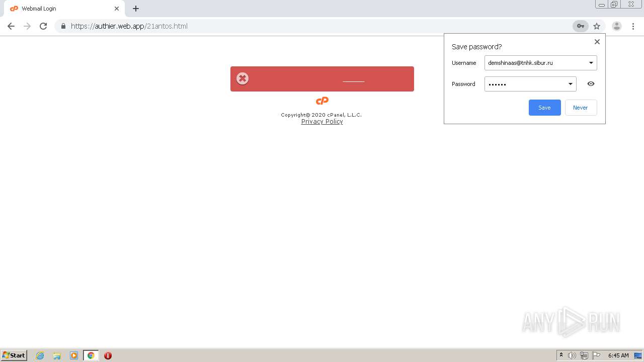Show hidden tray icons arrow
This screenshot has height=362, width=644.
pyautogui.click(x=561, y=355)
